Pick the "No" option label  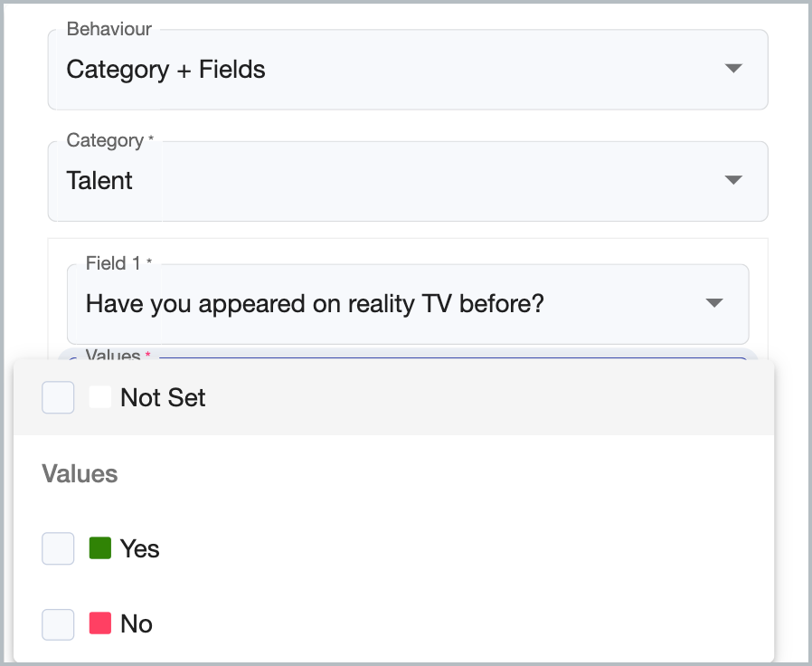137,623
